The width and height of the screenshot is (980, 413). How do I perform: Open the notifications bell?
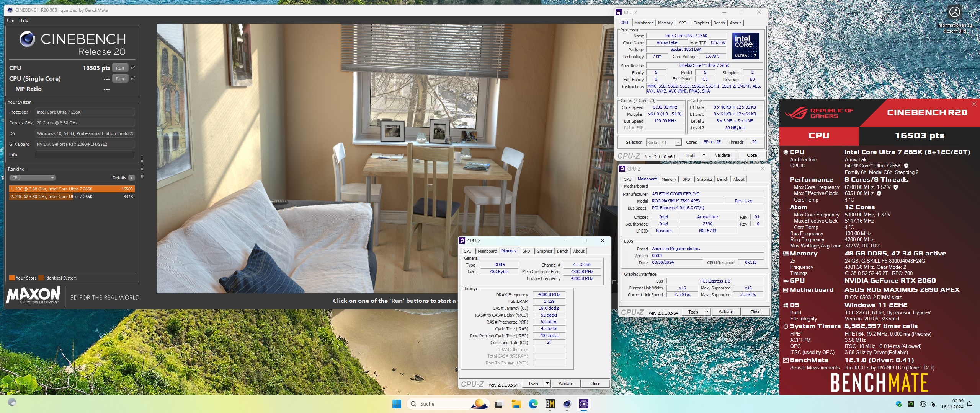pyautogui.click(x=969, y=404)
